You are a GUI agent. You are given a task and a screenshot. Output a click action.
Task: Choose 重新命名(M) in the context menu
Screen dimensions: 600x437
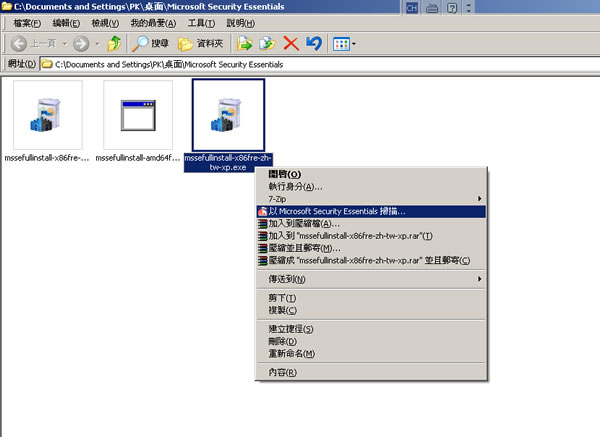(x=371, y=354)
